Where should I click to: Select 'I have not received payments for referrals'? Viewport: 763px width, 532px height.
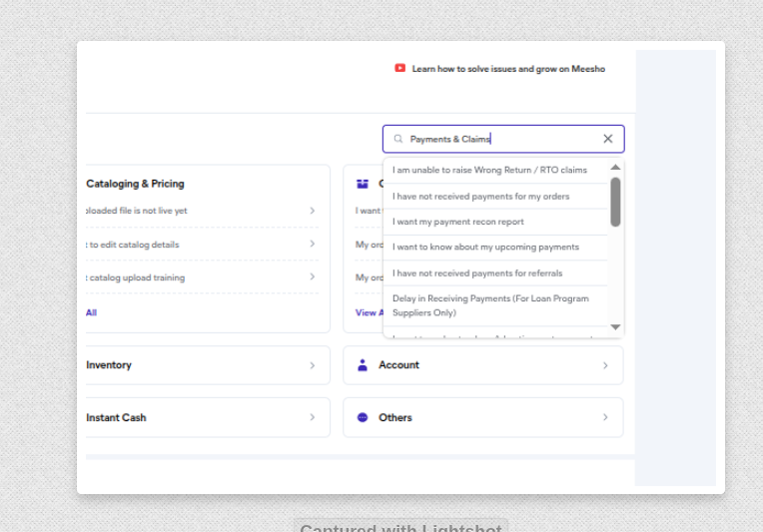tap(495, 273)
